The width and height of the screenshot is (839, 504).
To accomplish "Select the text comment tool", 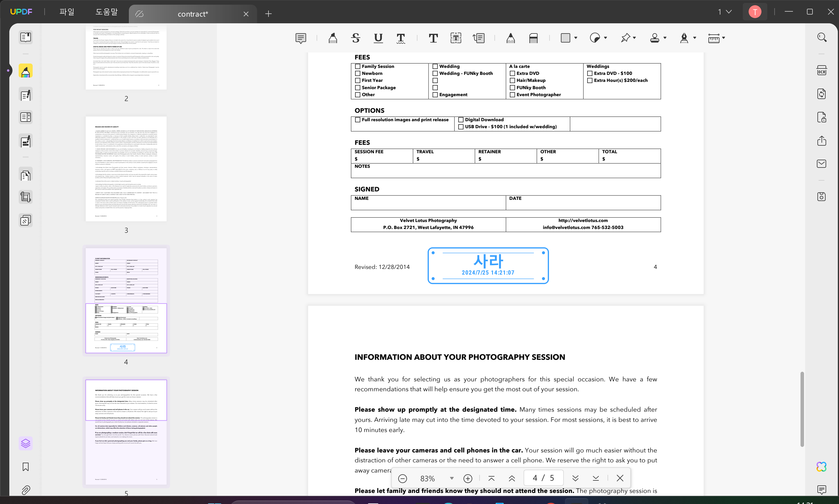I will (x=433, y=38).
